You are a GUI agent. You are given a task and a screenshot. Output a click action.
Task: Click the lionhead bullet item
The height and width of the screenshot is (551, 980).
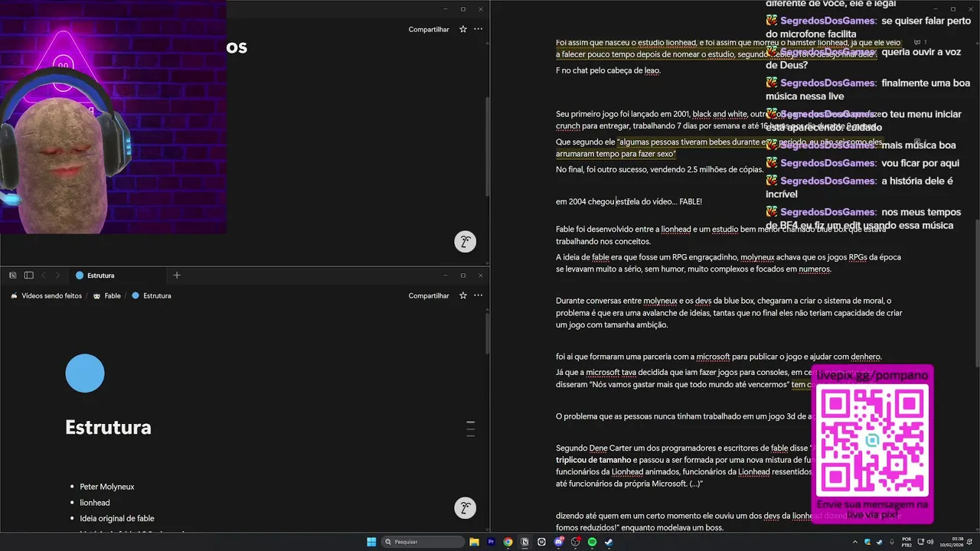coord(95,503)
